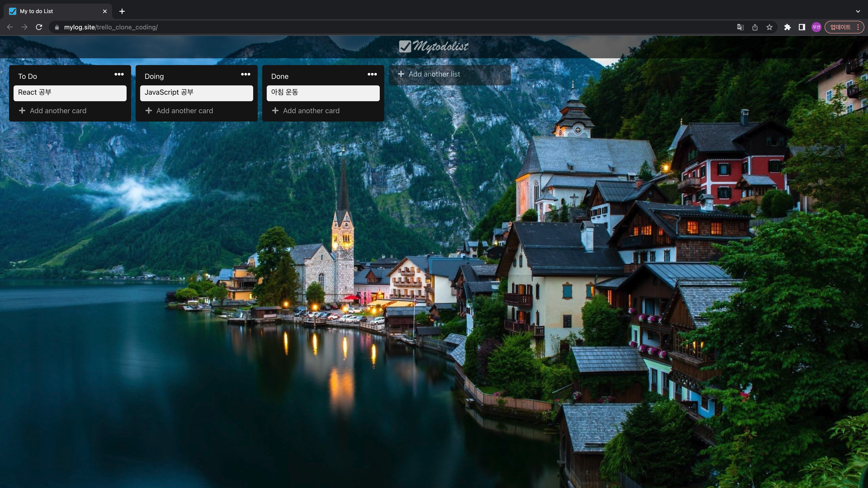Select the 'To Do' list title text
The width and height of the screenshot is (868, 488).
click(27, 76)
